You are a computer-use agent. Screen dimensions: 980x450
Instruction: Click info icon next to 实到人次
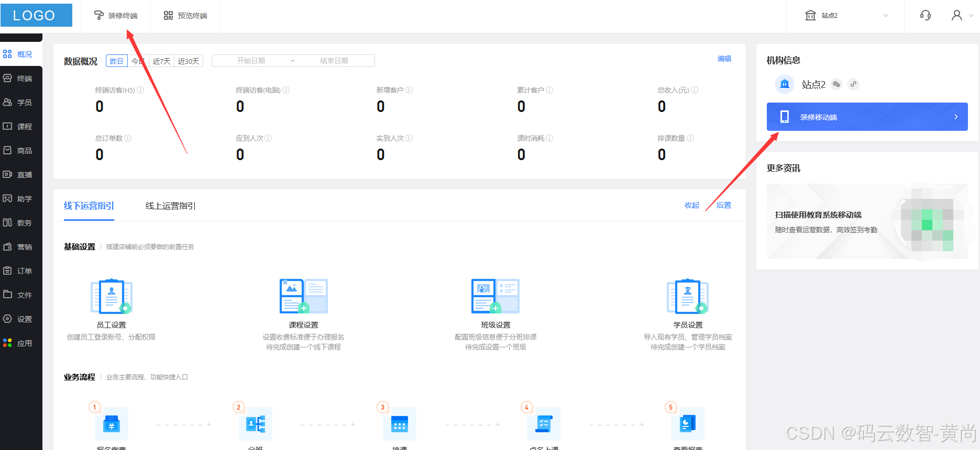(409, 138)
